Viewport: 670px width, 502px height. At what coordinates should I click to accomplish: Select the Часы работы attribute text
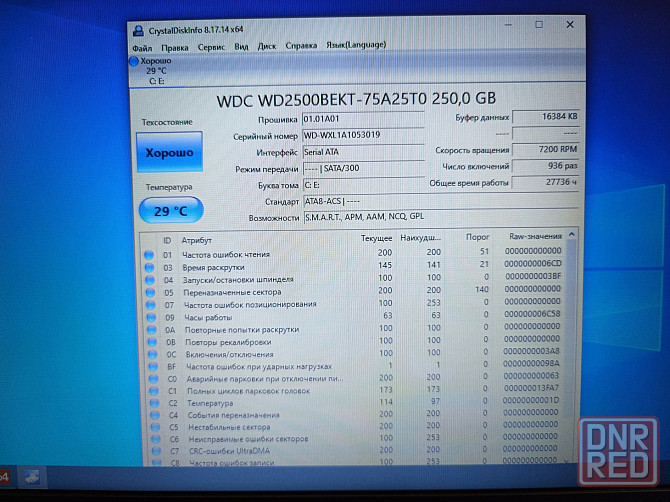208,318
